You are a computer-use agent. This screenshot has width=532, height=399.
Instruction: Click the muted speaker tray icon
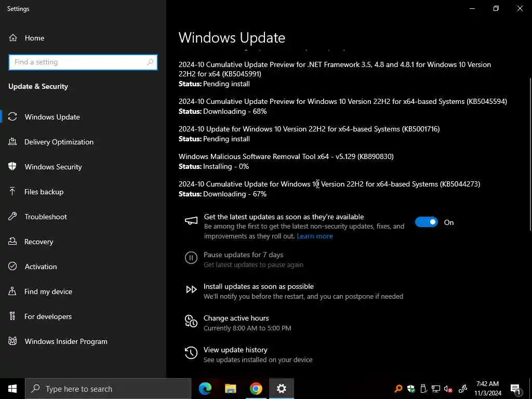click(448, 389)
